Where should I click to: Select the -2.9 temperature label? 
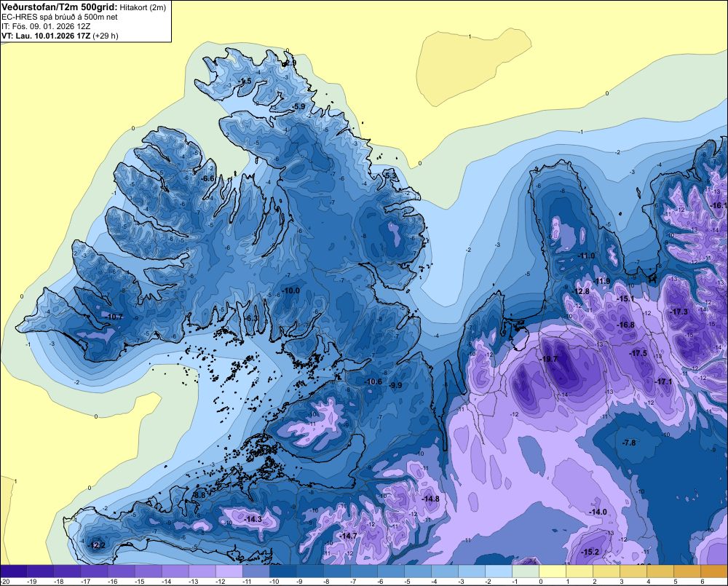pyautogui.click(x=290, y=63)
